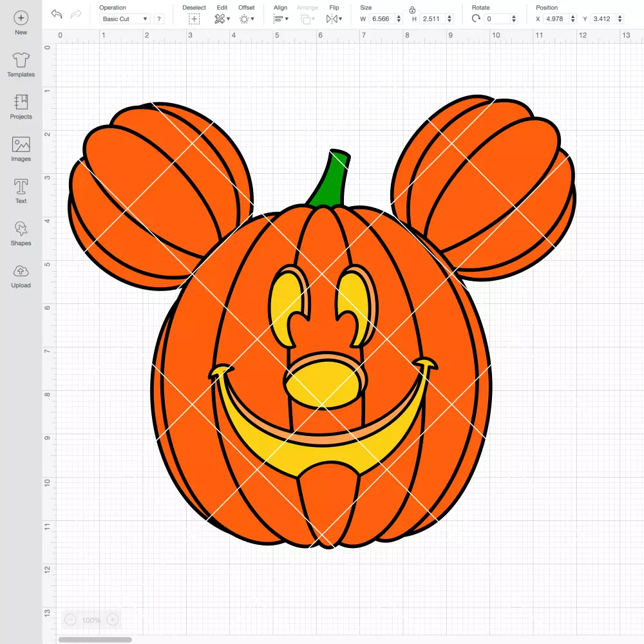Screen dimensions: 644x644
Task: Click the horizontal canvas scrollbar
Action: [95, 639]
